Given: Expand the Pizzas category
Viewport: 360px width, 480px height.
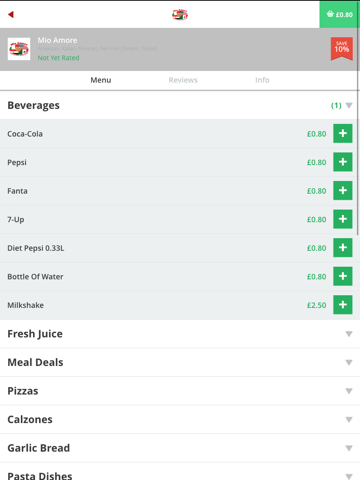Looking at the screenshot, I should click(180, 391).
